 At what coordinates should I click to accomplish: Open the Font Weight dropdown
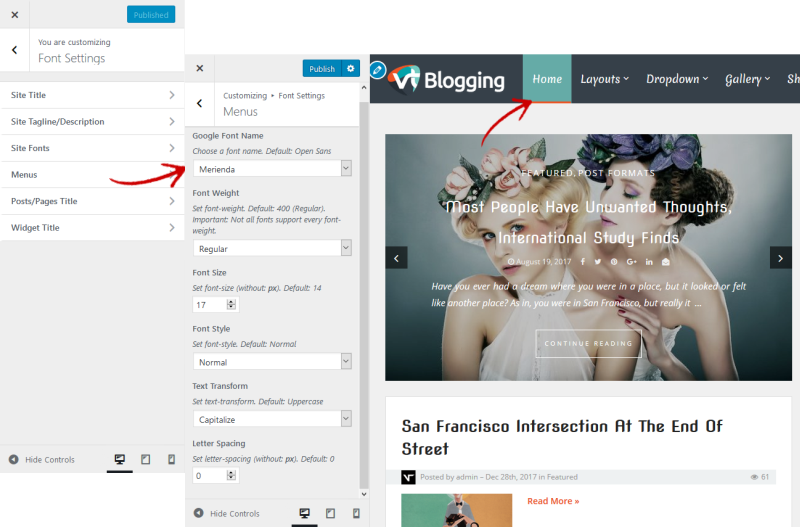click(272, 248)
